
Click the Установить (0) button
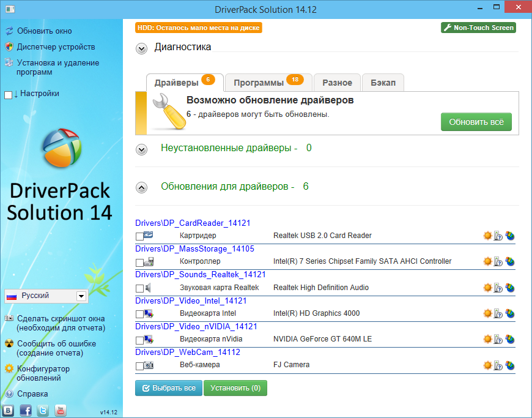(235, 388)
